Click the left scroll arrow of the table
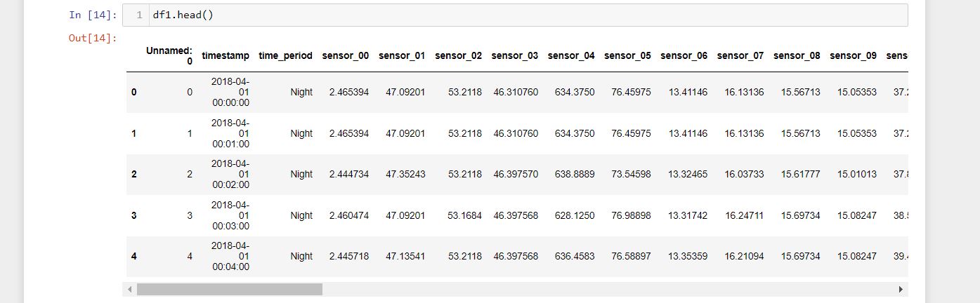The image size is (980, 303). click(x=129, y=289)
